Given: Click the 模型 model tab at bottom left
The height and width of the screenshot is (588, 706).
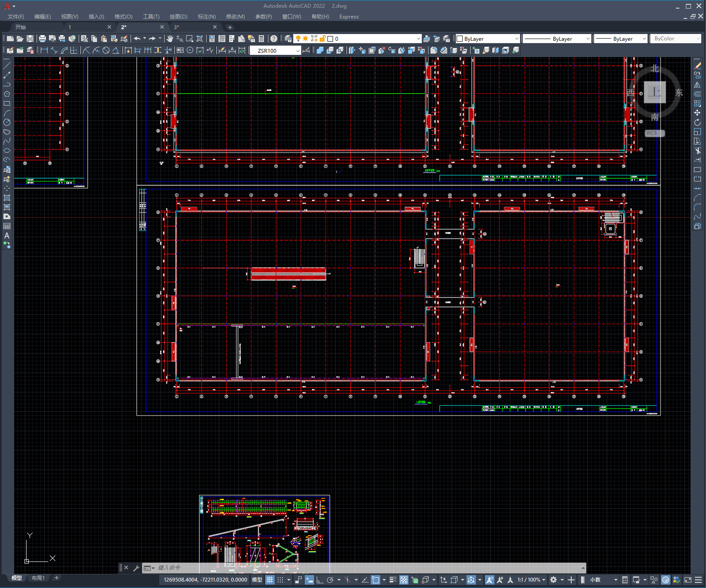Looking at the screenshot, I should (x=17, y=578).
